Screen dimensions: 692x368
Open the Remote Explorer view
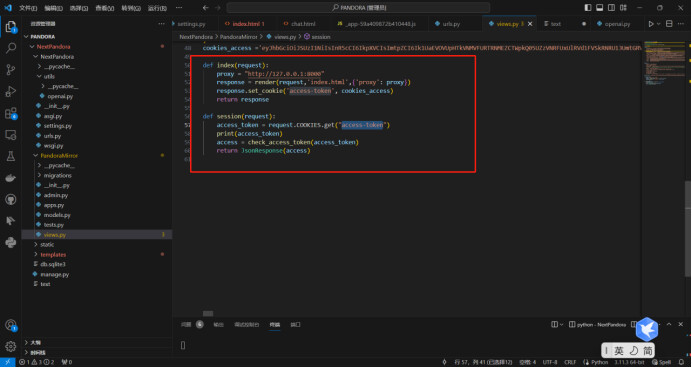(x=11, y=135)
